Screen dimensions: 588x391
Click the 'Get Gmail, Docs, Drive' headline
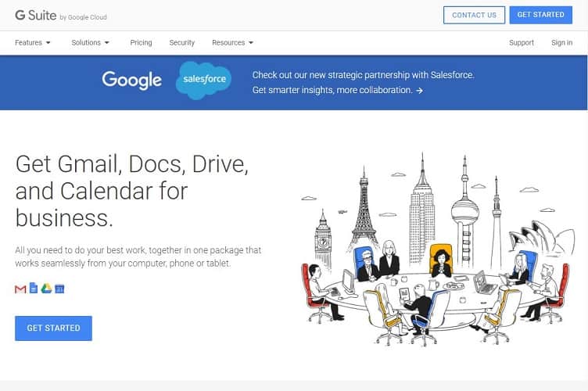(132, 191)
